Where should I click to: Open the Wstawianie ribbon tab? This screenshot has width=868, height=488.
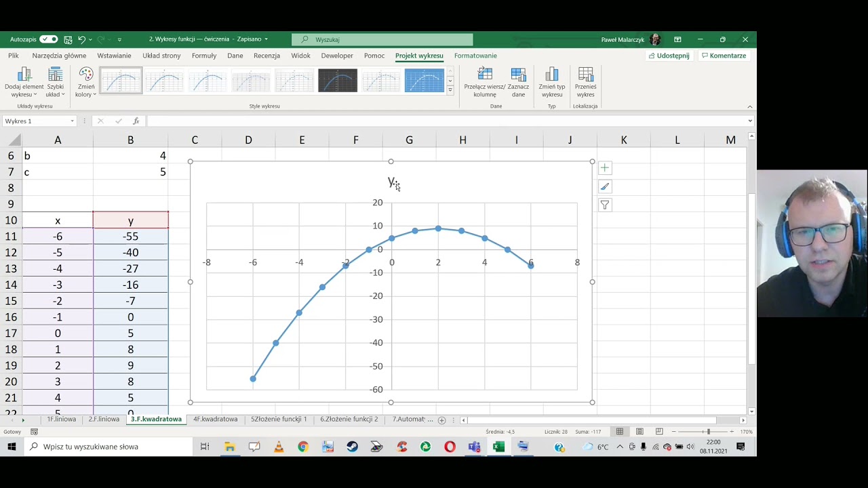114,56
